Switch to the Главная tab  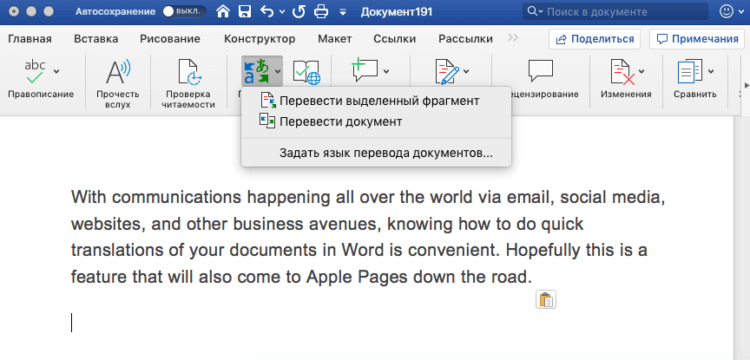[30, 39]
